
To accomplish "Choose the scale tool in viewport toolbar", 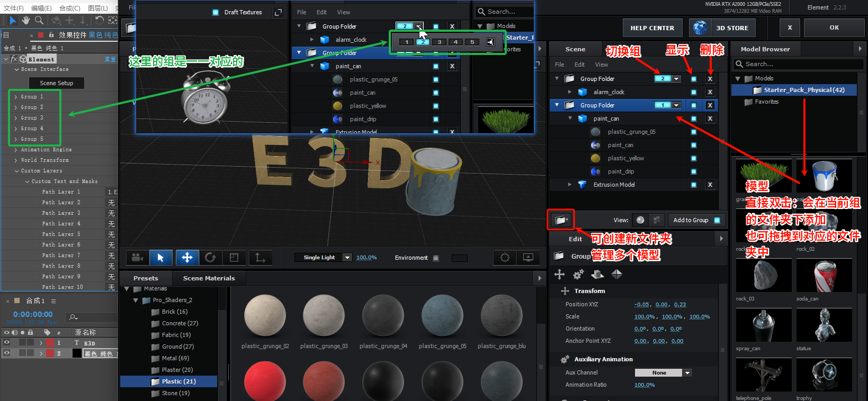I will [234, 258].
